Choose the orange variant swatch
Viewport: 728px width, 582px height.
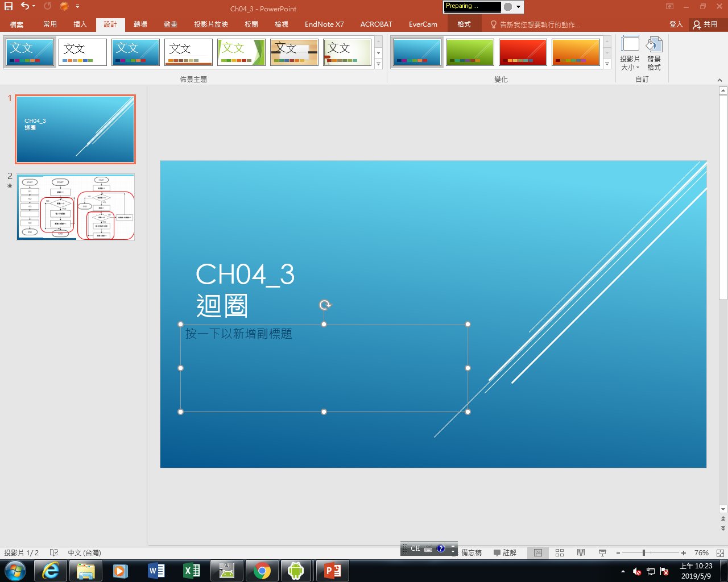[x=576, y=52]
